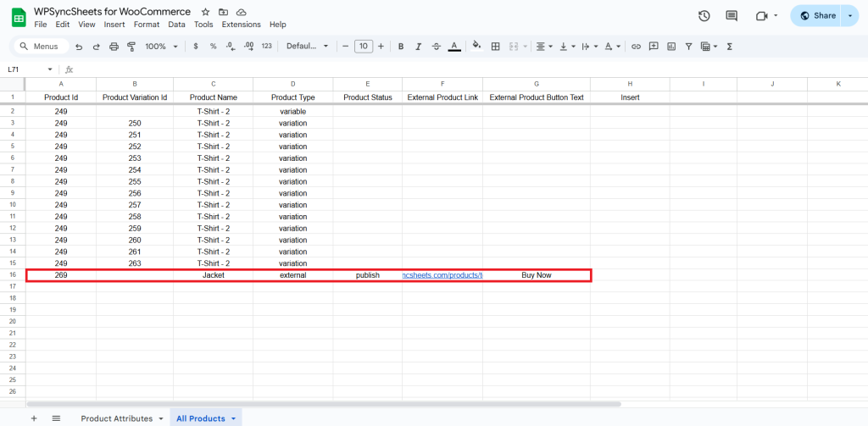Star the WPSyncSheets document
The width and height of the screenshot is (868, 426).
pyautogui.click(x=205, y=12)
